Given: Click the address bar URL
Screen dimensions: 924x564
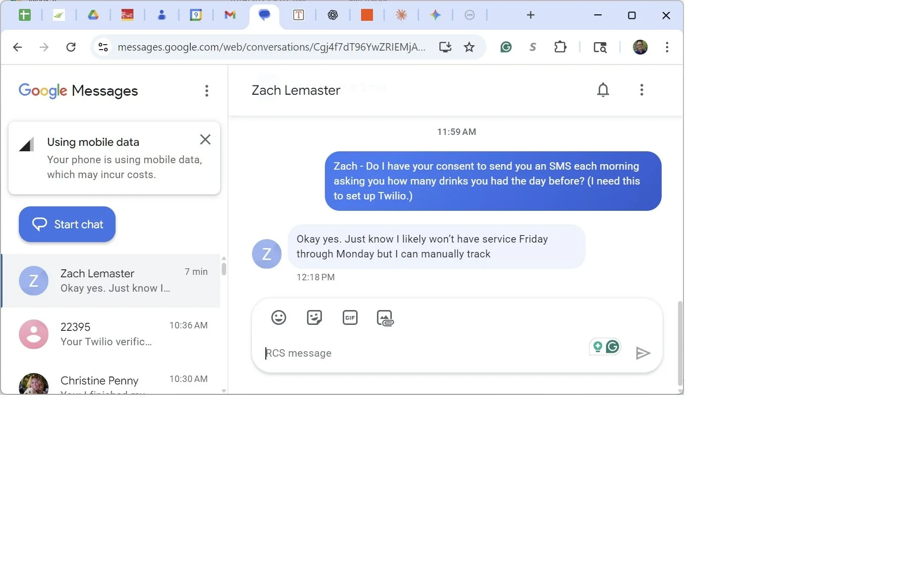Looking at the screenshot, I should [271, 47].
